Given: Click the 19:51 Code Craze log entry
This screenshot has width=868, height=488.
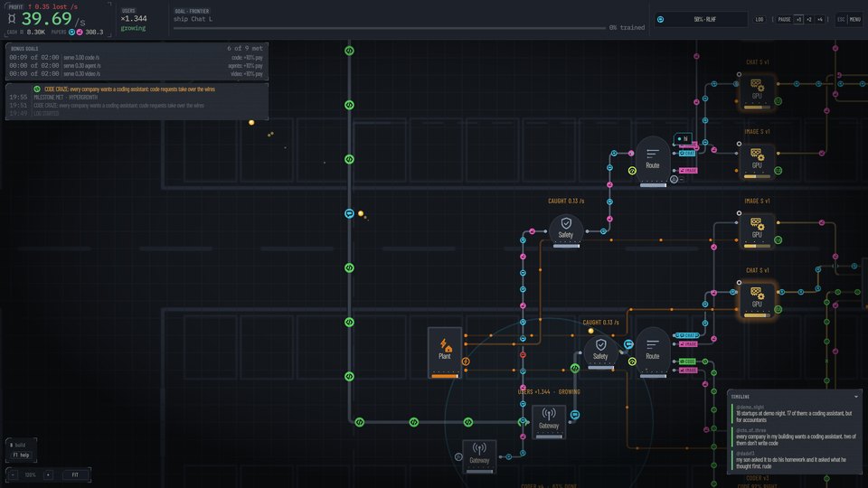Looking at the screenshot, I should (137, 106).
